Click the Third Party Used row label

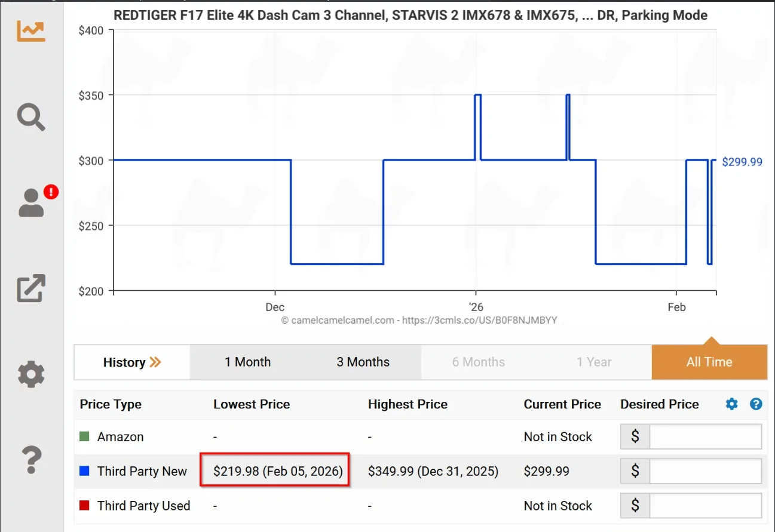point(144,506)
